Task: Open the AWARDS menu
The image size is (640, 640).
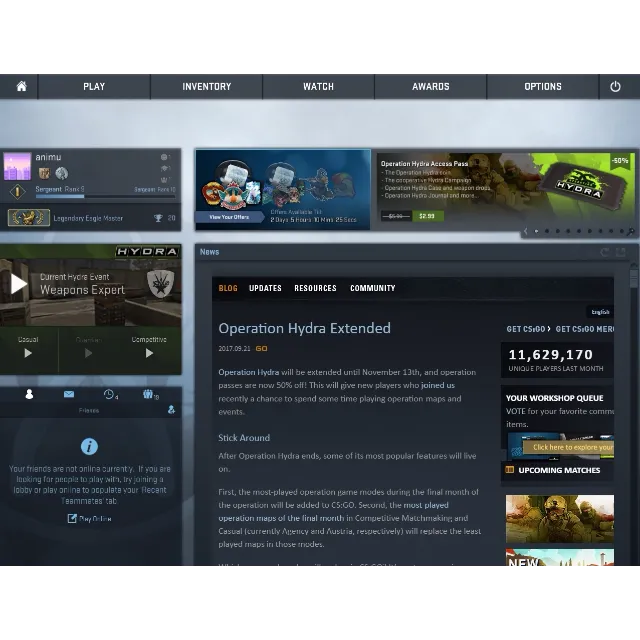Action: tap(431, 87)
